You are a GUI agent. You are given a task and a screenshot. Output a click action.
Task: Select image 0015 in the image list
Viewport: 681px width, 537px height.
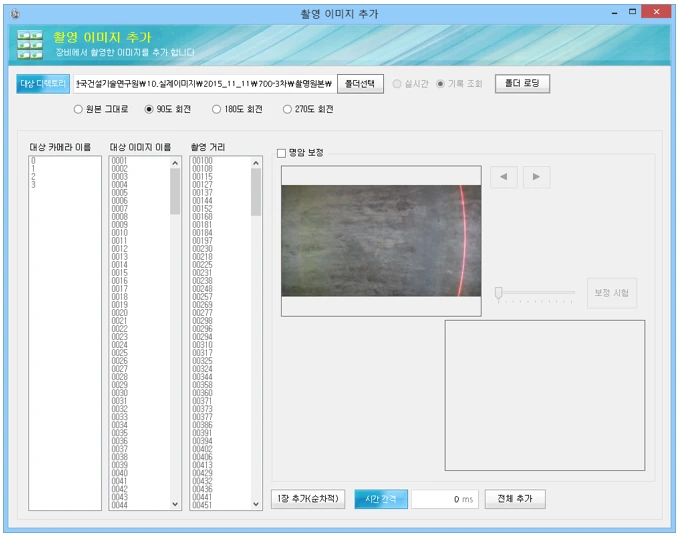point(140,273)
